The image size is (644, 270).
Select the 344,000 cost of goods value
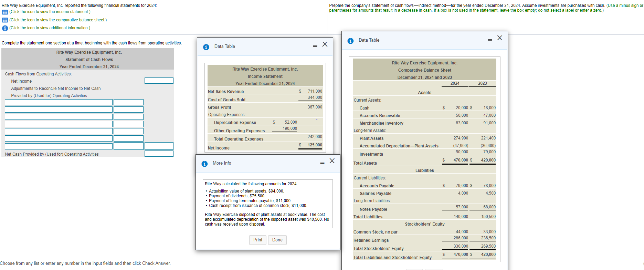(315, 97)
